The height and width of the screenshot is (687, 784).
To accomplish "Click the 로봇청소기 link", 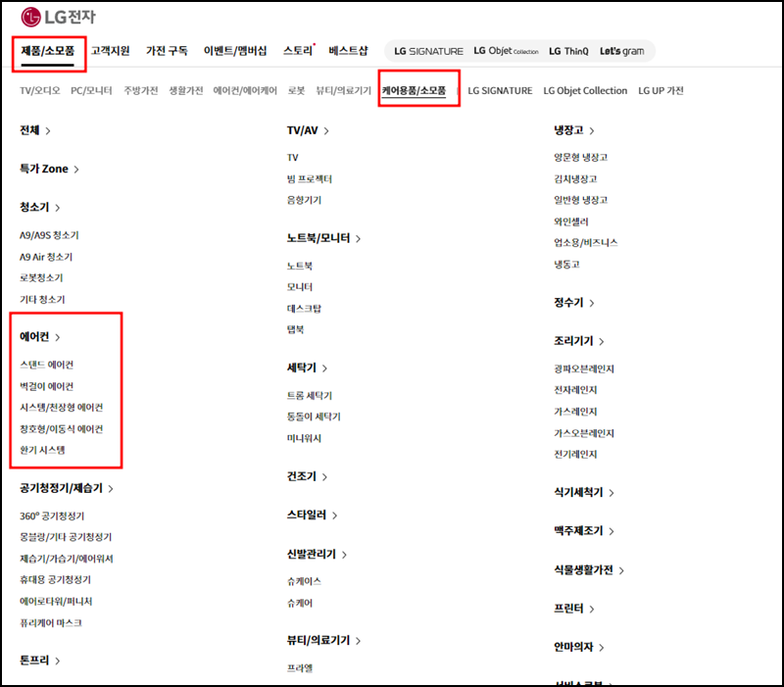I will point(43,275).
